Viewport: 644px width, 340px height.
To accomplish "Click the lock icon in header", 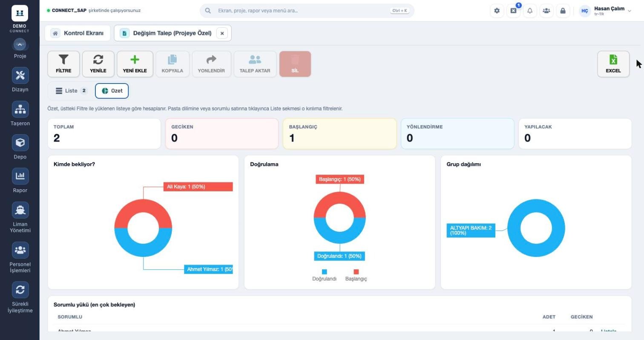I will [563, 11].
